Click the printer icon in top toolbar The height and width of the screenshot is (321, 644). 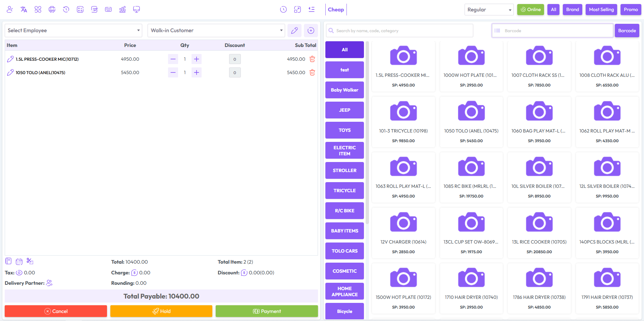click(x=52, y=9)
